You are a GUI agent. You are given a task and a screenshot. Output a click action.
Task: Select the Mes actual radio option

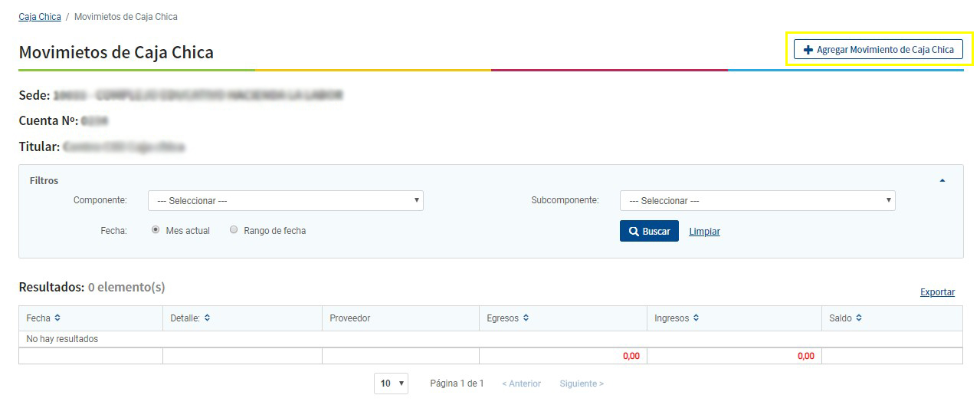point(156,230)
